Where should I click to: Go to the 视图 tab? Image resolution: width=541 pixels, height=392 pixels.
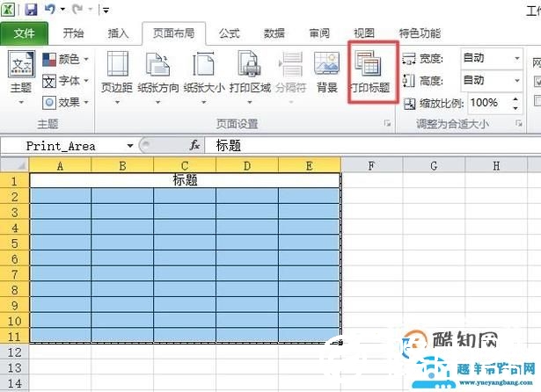[364, 33]
